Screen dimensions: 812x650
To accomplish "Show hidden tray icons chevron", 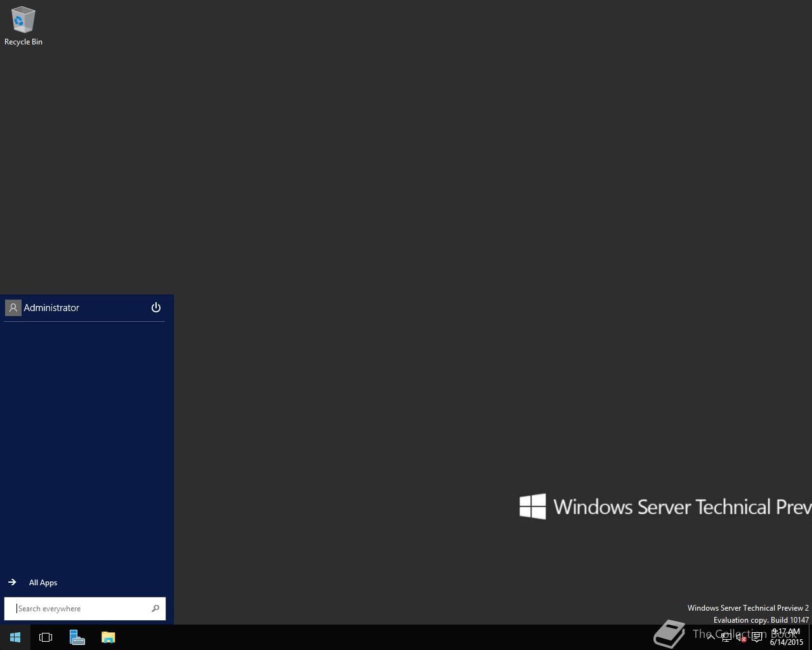I will pyautogui.click(x=711, y=637).
